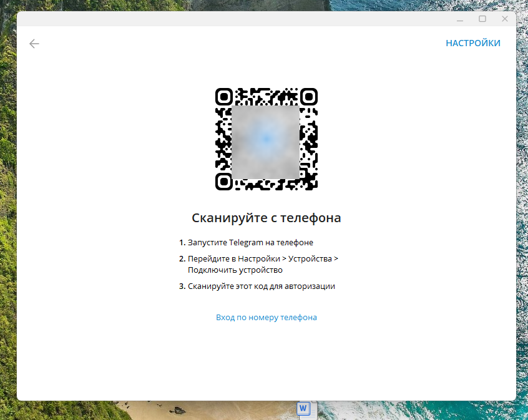Go back using the left arrow icon
Screen dimensions: 528x420
coord(34,44)
